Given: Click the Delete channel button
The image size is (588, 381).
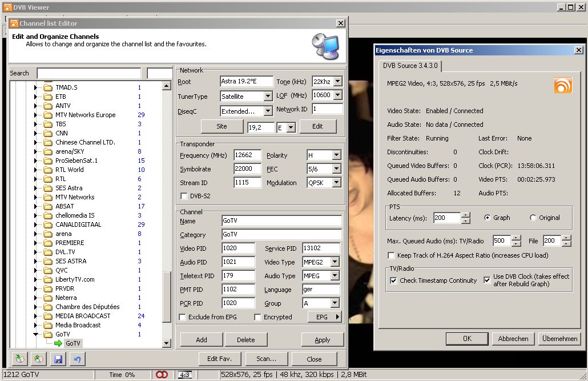Looking at the screenshot, I should pos(246,340).
